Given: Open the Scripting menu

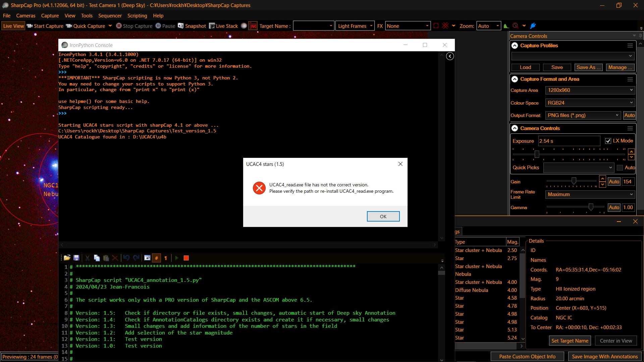Looking at the screenshot, I should 136,15.
